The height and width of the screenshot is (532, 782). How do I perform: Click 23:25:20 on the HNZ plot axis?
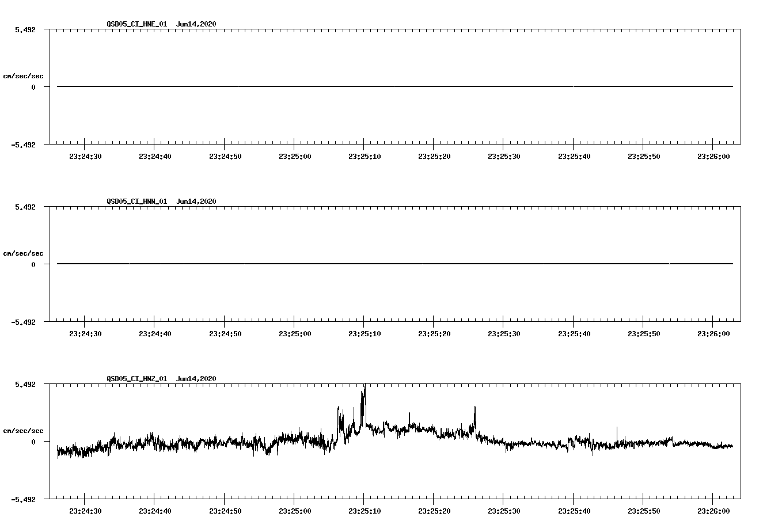434,511
